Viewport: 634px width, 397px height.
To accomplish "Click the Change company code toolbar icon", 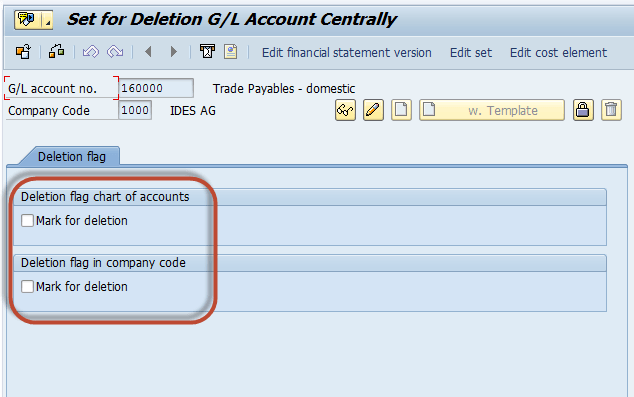I will click(x=57, y=52).
